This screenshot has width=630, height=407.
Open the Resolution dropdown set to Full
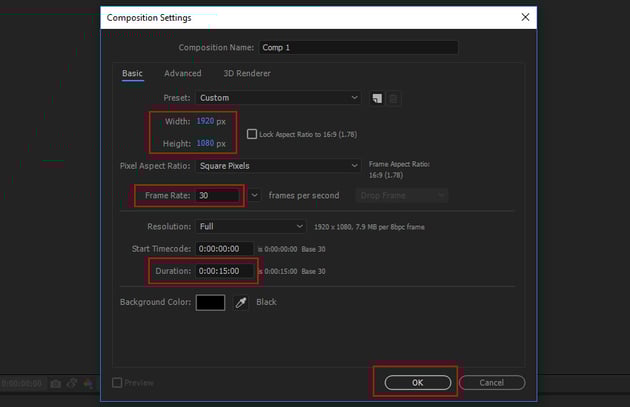click(x=250, y=227)
